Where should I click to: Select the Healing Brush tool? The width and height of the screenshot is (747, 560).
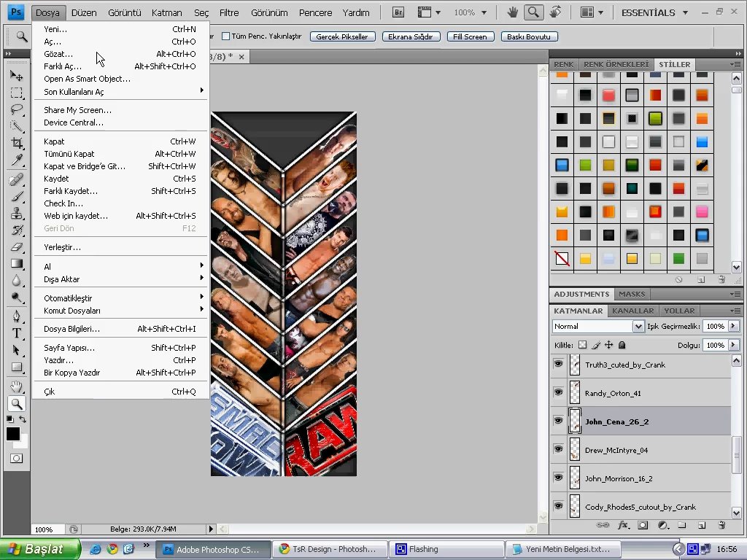[x=17, y=179]
